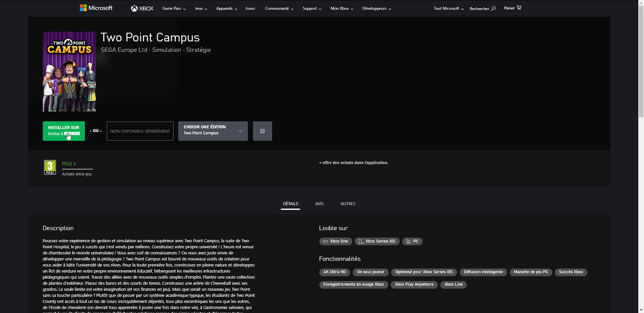
Task: Click the search magnifier icon
Action: click(493, 8)
